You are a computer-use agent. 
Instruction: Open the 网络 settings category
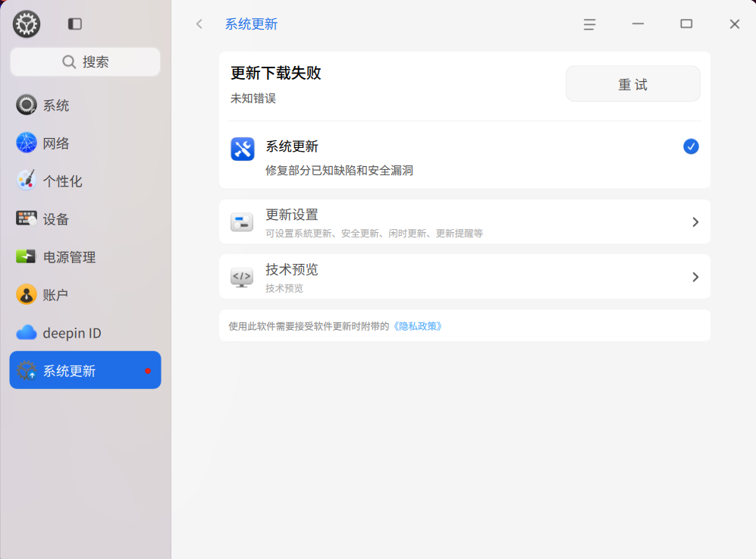pyautogui.click(x=86, y=143)
